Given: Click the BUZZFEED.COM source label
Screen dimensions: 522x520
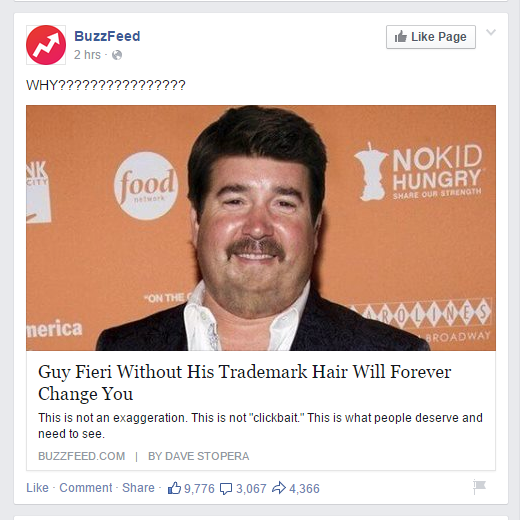Looking at the screenshot, I should (82, 456).
